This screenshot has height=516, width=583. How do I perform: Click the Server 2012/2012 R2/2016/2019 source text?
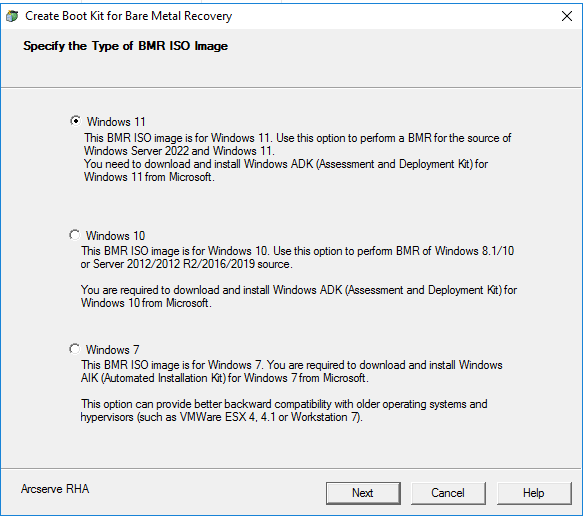(187, 264)
